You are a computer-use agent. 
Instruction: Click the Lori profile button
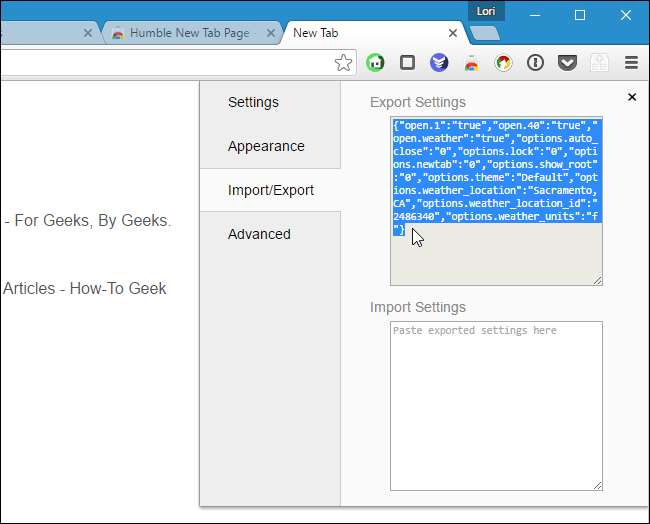486,11
